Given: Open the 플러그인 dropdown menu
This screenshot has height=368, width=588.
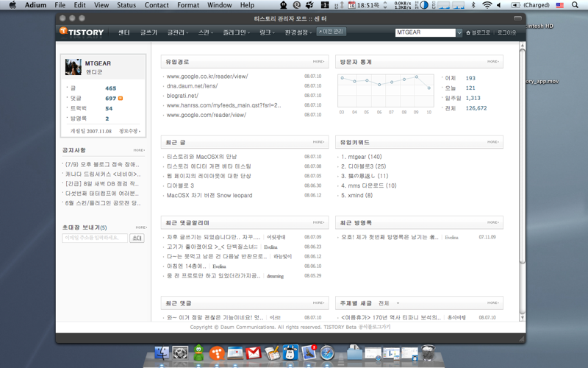Looking at the screenshot, I should pos(236,32).
